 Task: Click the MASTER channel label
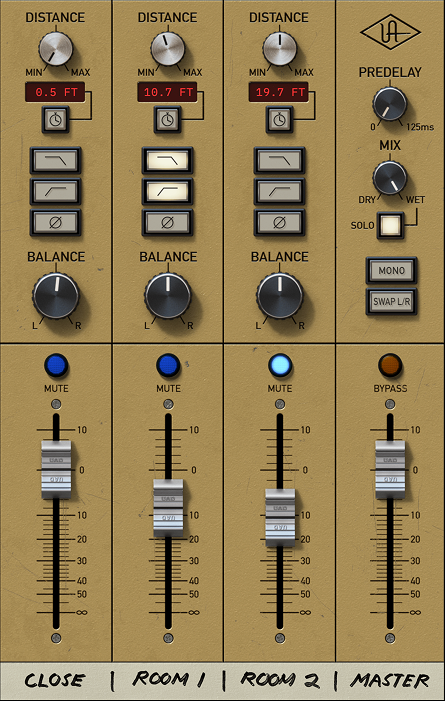click(390, 680)
